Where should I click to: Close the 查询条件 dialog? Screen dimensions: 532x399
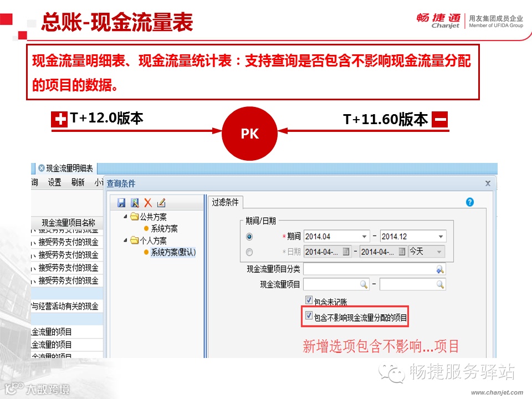coord(488,183)
